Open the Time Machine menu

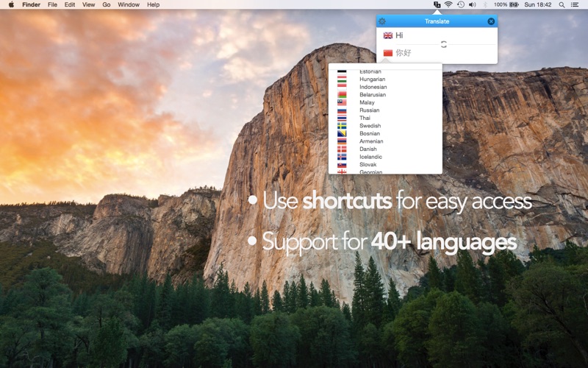coord(461,4)
